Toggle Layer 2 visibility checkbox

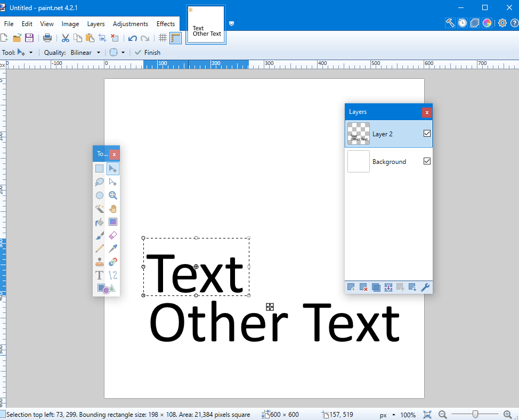point(427,133)
